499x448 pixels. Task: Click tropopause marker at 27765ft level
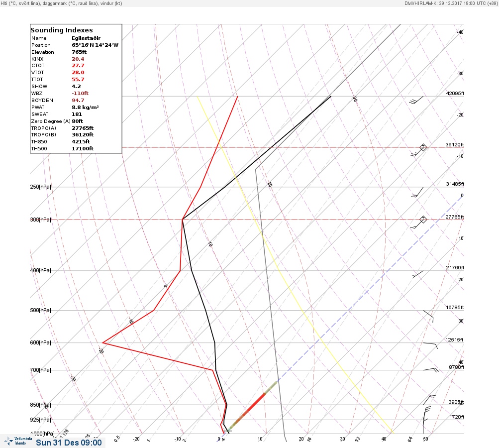tap(423, 220)
